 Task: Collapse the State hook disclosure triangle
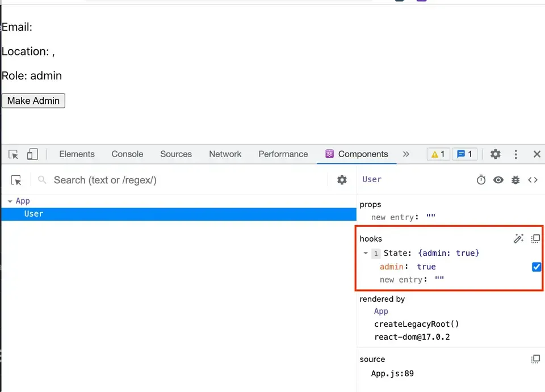point(366,253)
